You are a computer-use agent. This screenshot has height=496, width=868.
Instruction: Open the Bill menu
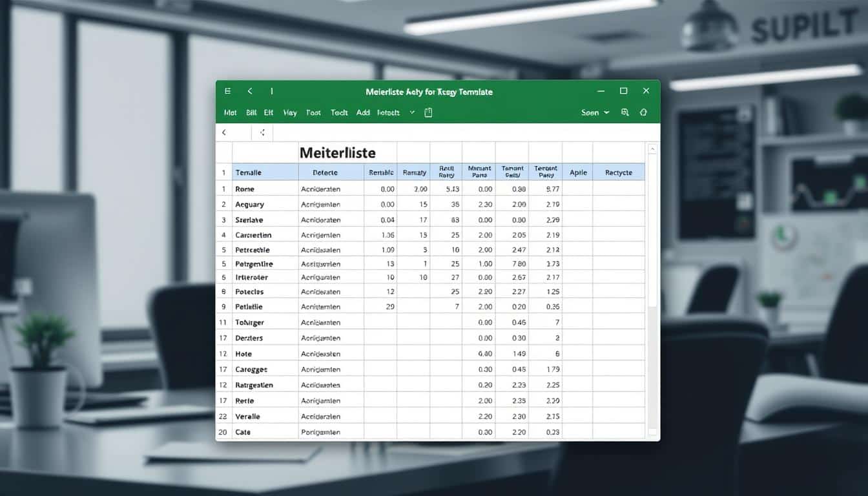(x=251, y=112)
